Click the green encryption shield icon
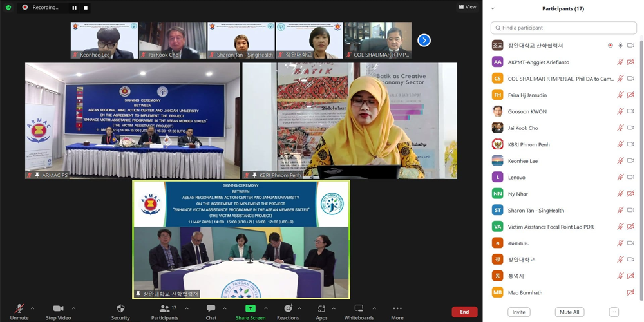This screenshot has height=322, width=644. coord(8,7)
